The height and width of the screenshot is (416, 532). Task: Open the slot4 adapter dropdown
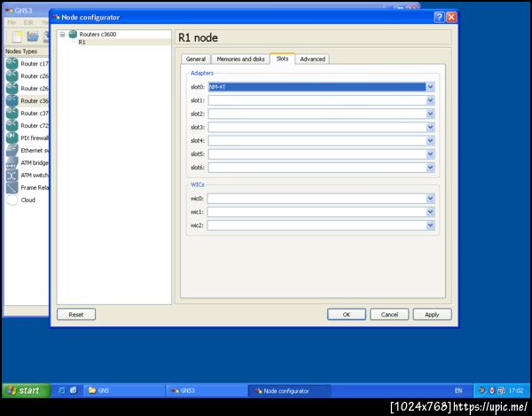(x=430, y=140)
